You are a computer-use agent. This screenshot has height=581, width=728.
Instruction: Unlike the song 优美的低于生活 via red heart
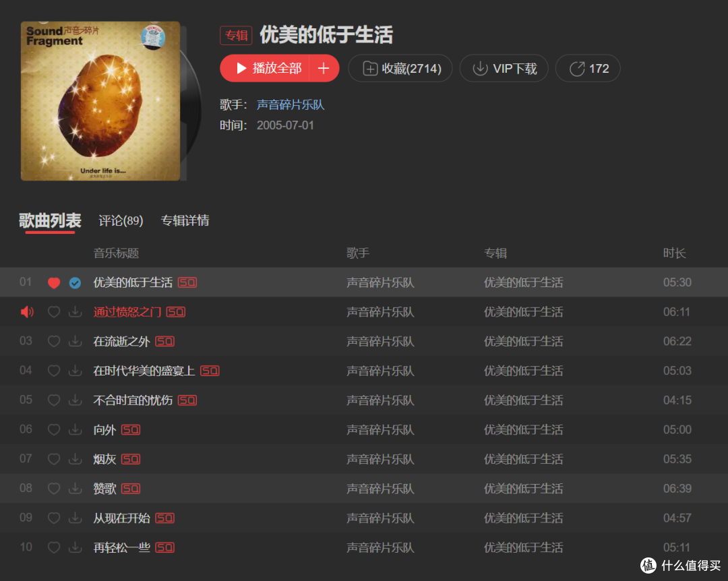pyautogui.click(x=54, y=282)
